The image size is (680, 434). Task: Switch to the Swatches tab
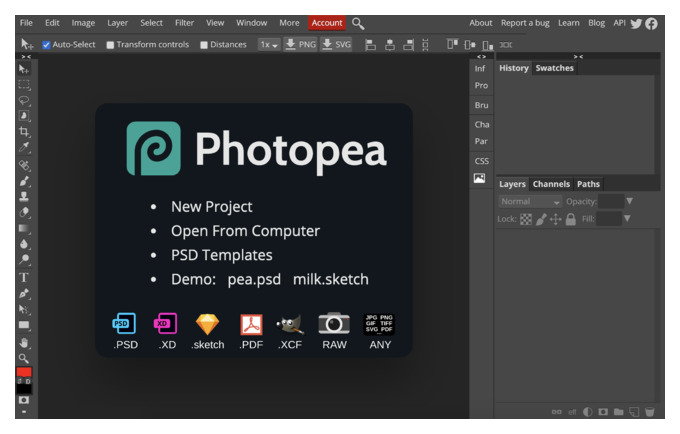tap(554, 68)
